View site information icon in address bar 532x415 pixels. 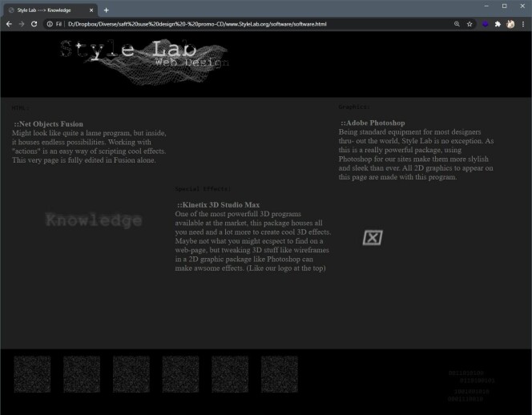point(50,24)
